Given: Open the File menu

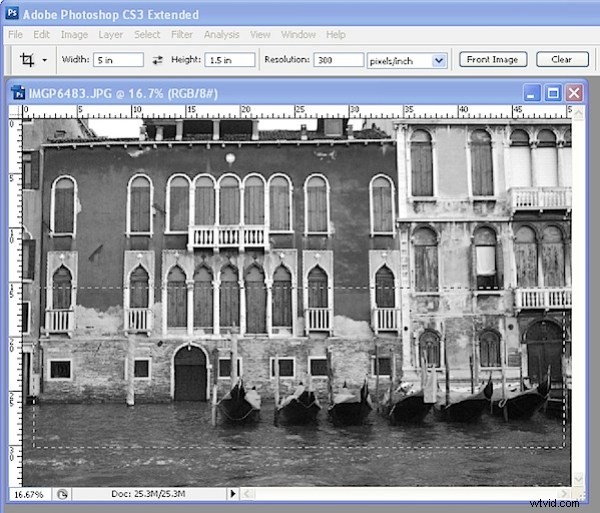Looking at the screenshot, I should [15, 34].
